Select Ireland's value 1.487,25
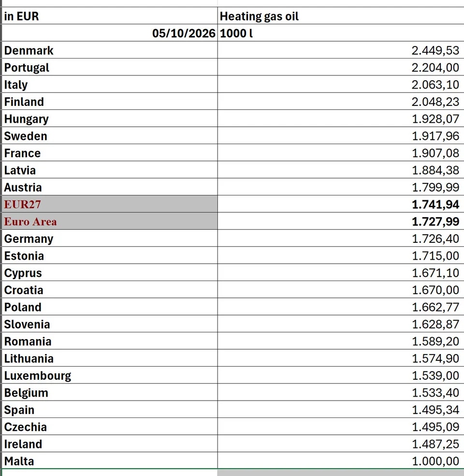Viewport: 464px width, 476px height. (x=341, y=444)
